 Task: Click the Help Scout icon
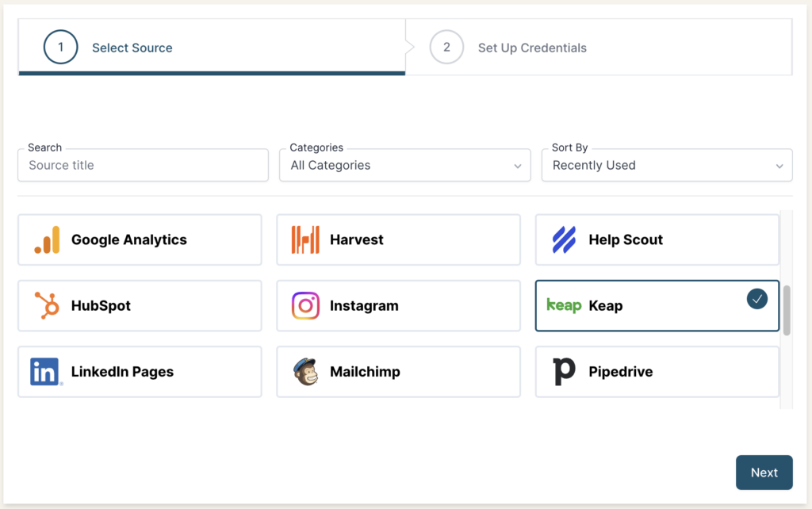tap(565, 239)
